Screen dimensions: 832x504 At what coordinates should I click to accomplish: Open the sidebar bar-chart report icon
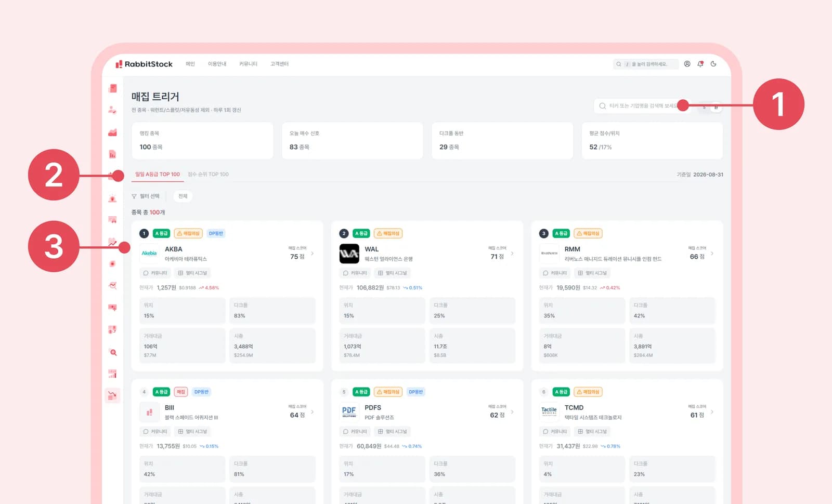112,154
